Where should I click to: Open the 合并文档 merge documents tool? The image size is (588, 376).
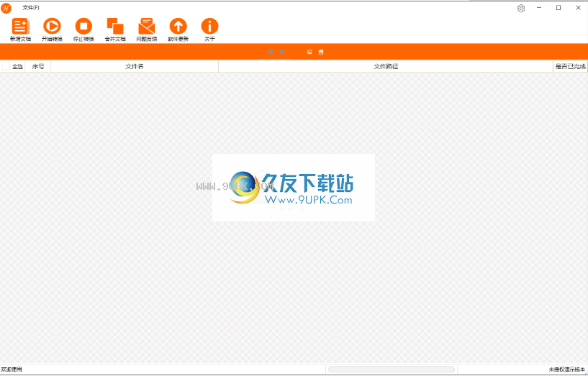click(x=115, y=27)
